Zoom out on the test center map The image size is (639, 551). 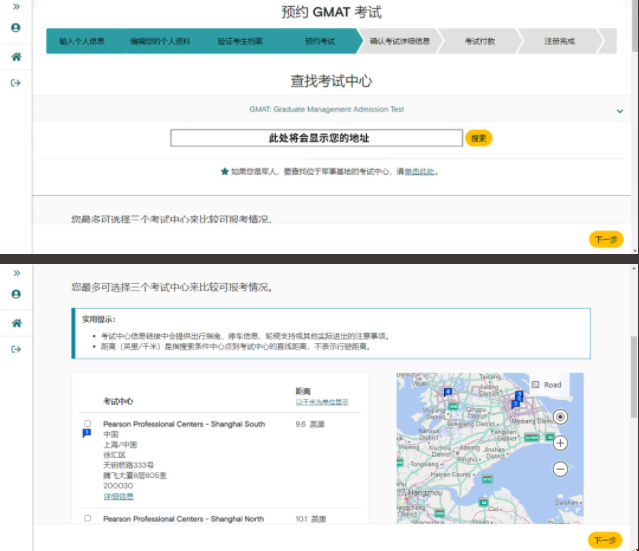560,469
